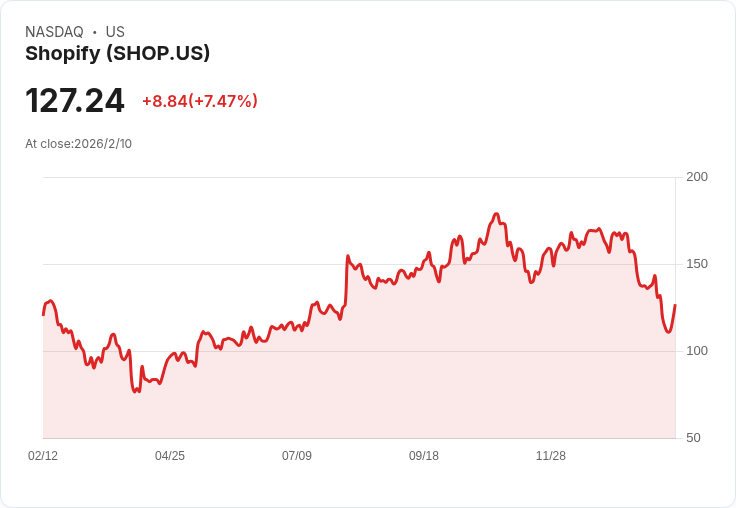Select the 07/09 date on the x-axis
Screen dimensions: 736x508
point(297,456)
